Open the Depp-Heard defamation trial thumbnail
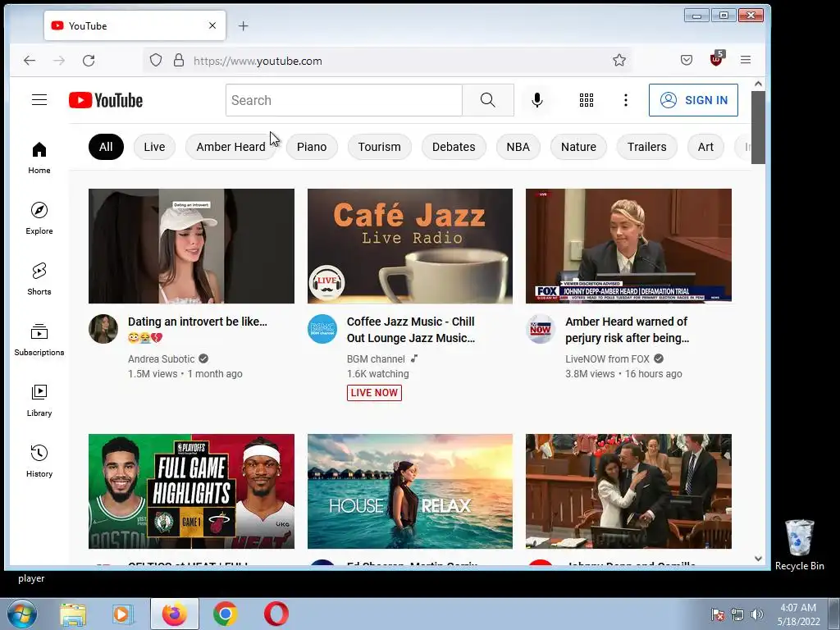The width and height of the screenshot is (840, 630). [x=628, y=246]
